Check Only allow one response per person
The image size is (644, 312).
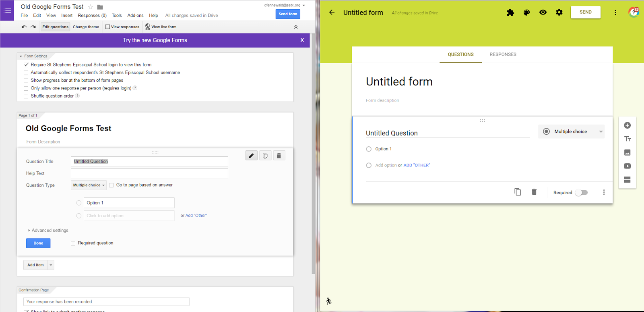[x=26, y=88]
